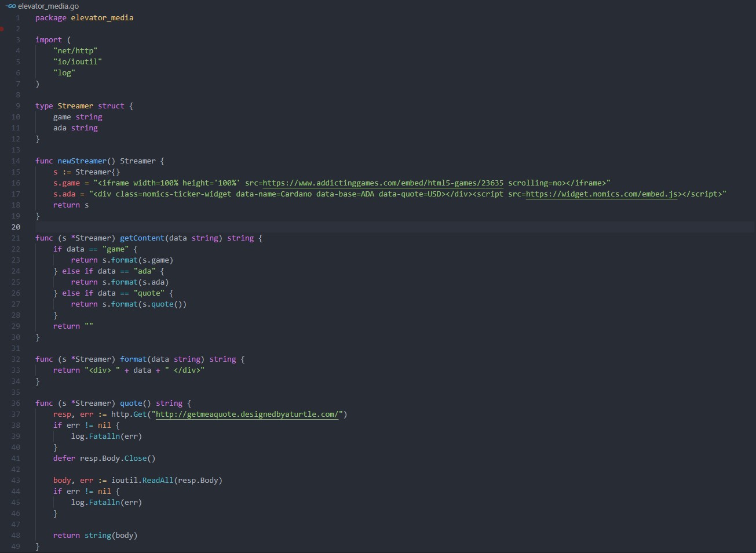Click the empty string return on line 29

pyautogui.click(x=89, y=326)
